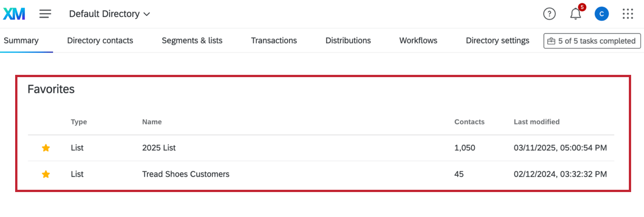Open the app switcher grid icon
Viewport: 644px width, 217px height.
tap(627, 14)
